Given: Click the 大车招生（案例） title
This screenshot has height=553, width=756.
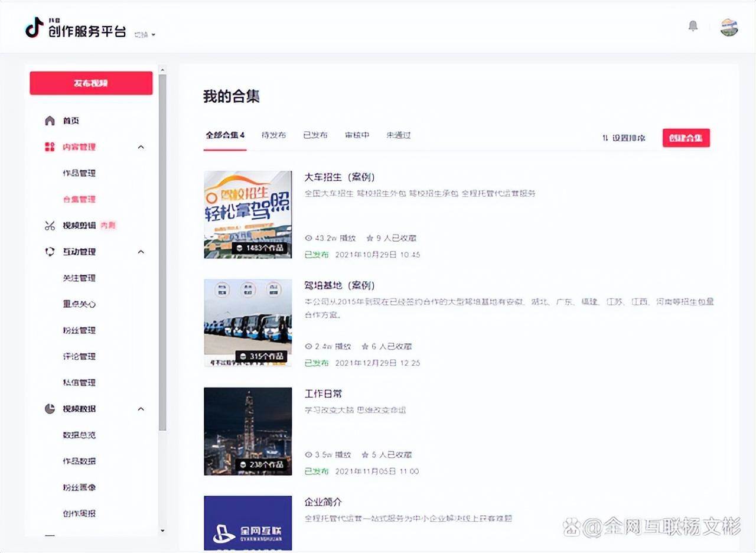Looking at the screenshot, I should point(340,177).
